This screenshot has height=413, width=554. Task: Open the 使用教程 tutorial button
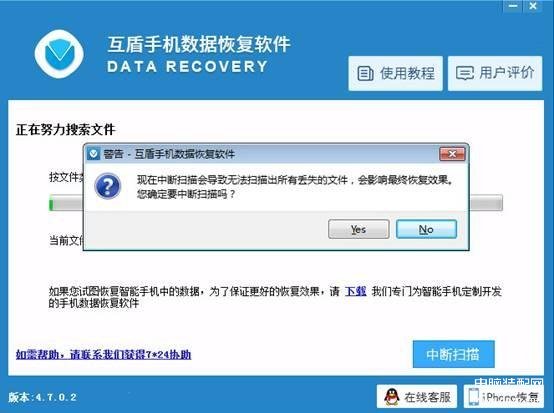(x=395, y=73)
